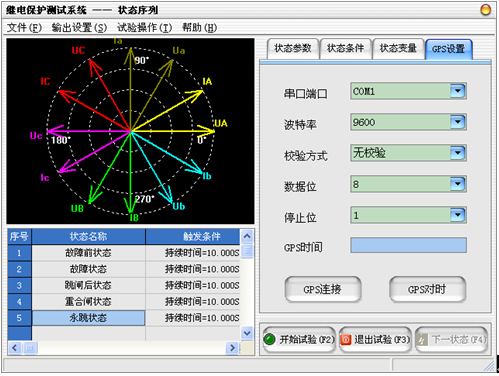
Task: Click the GPS连接 button
Action: point(323,289)
